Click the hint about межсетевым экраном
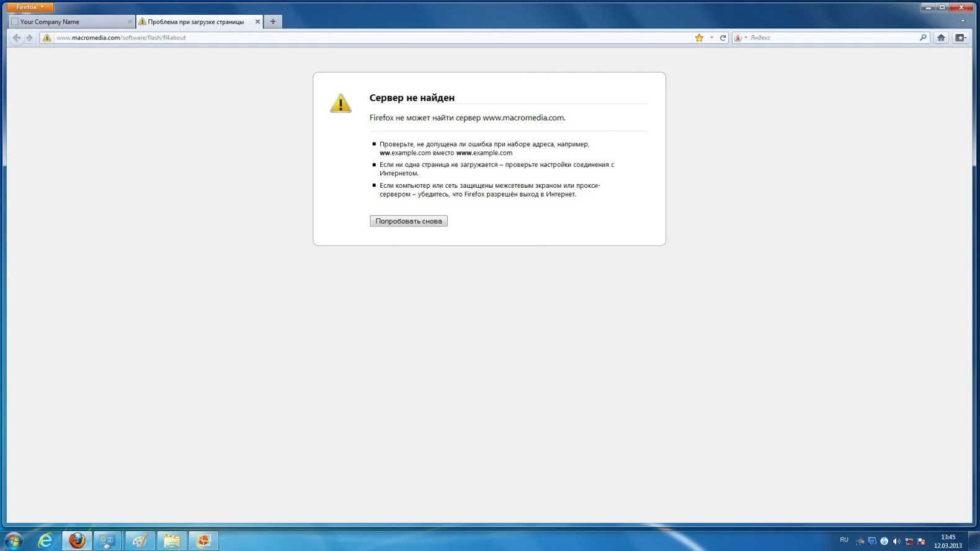 click(490, 190)
